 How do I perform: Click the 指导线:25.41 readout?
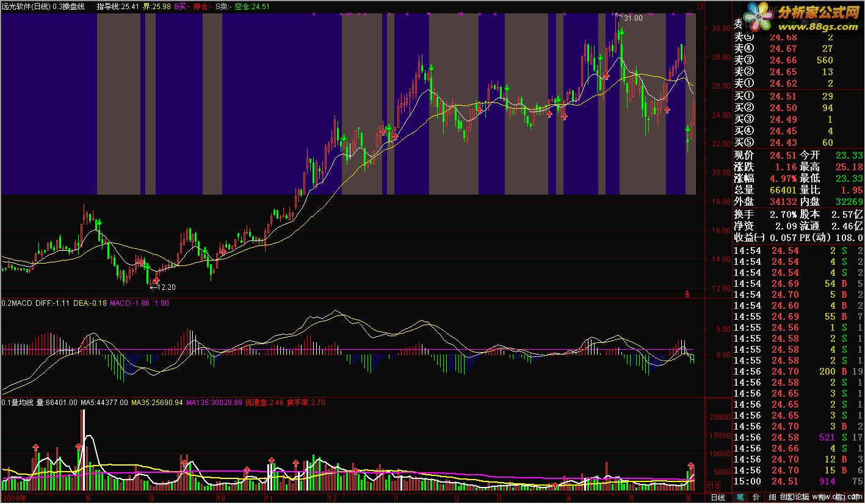click(118, 6)
